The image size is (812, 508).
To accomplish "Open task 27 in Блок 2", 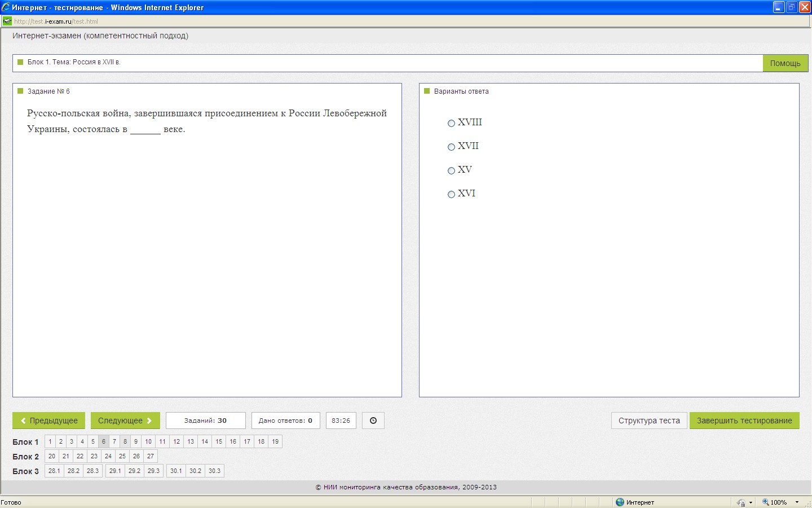I will click(151, 456).
